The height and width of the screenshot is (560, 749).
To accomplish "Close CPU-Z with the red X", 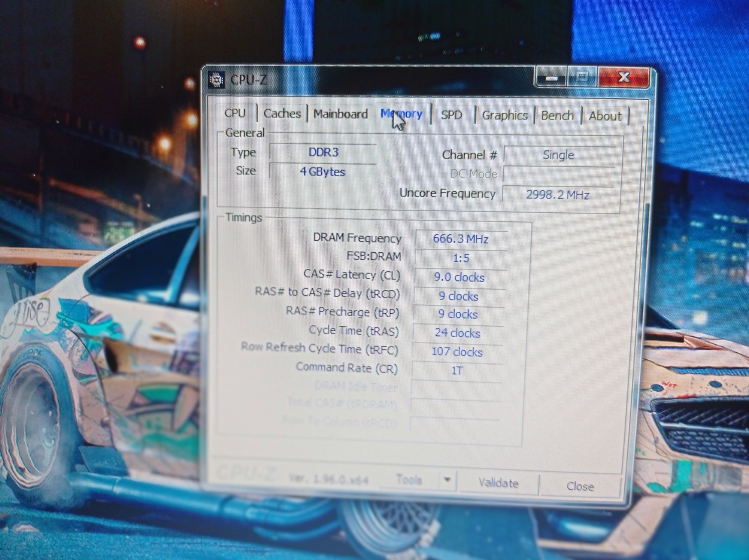I will (x=624, y=77).
